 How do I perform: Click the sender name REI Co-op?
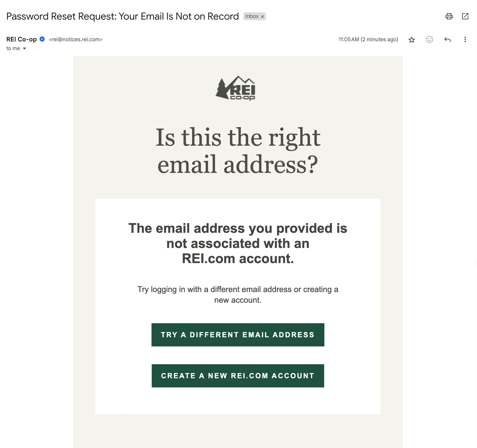[x=21, y=39]
